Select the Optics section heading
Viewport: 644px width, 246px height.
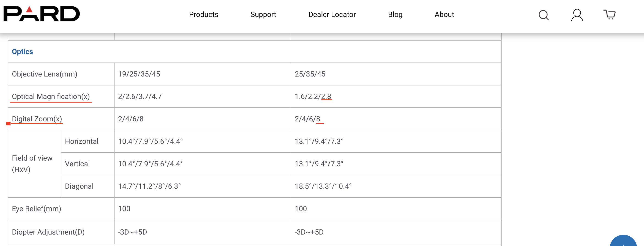click(22, 52)
